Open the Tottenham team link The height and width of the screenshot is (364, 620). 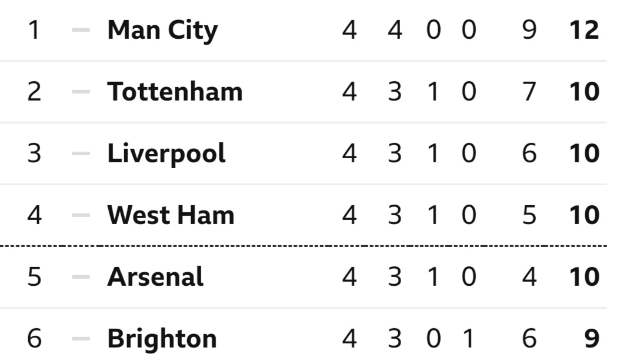pos(175,92)
